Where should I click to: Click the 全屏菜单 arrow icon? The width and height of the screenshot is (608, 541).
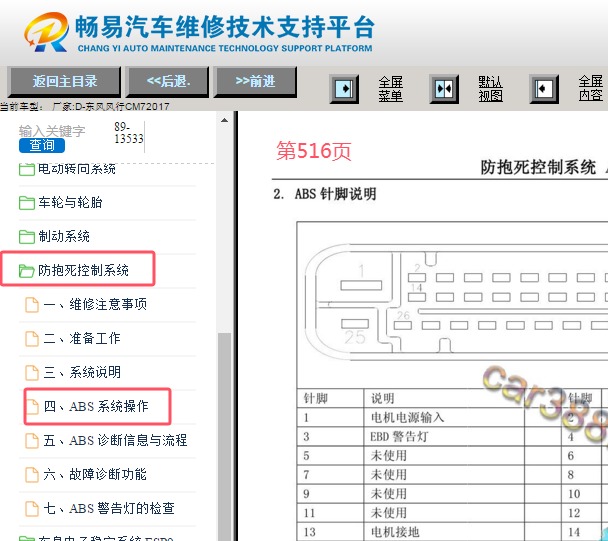coord(344,89)
